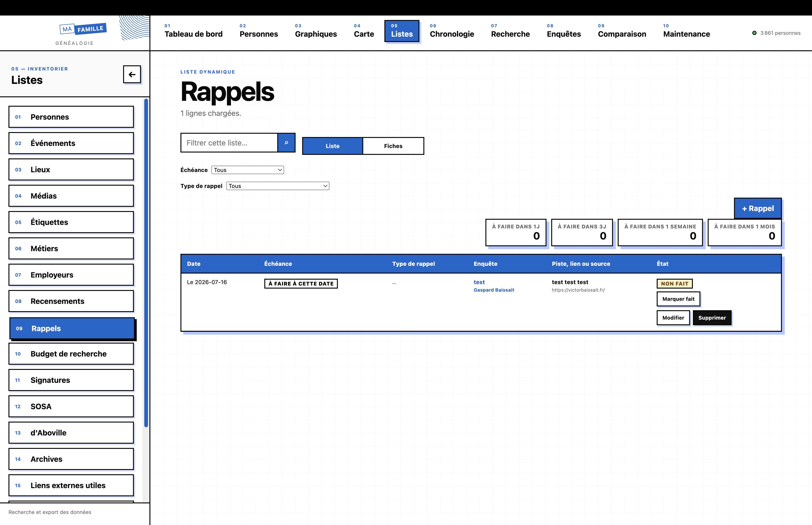Click the À faire dans 1 semaine counter
Screen dimensions: 812x525
pos(660,232)
